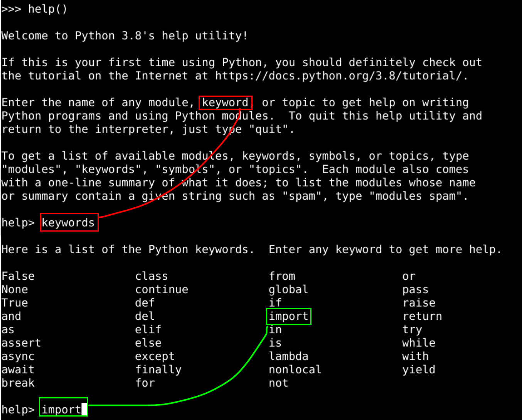
Task: Click the docs.python.org tutorial URL
Action: pos(338,76)
